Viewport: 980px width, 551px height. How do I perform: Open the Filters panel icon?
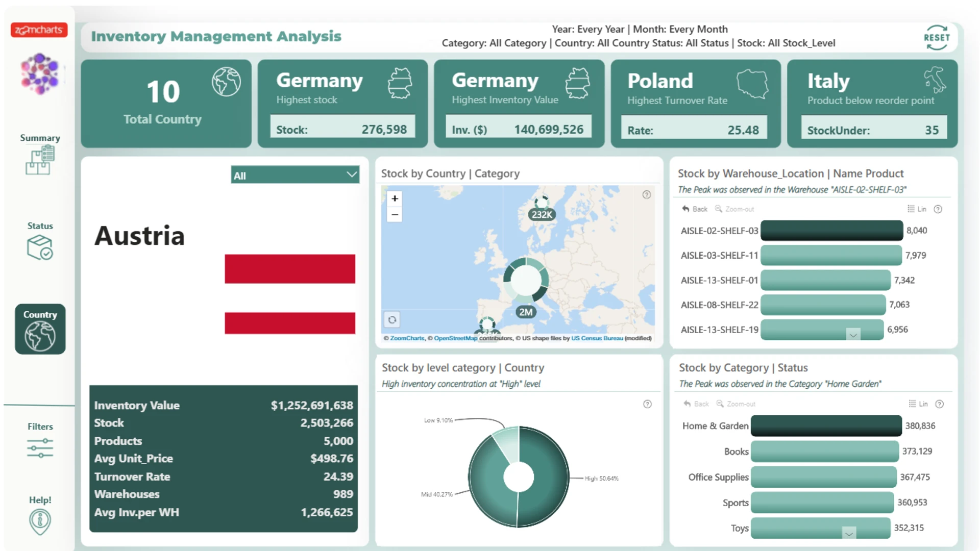40,448
